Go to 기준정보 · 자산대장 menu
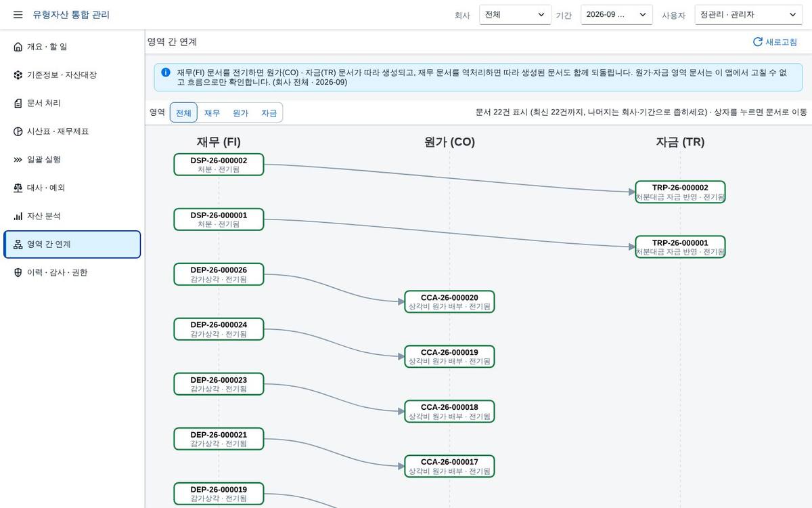 pos(72,75)
